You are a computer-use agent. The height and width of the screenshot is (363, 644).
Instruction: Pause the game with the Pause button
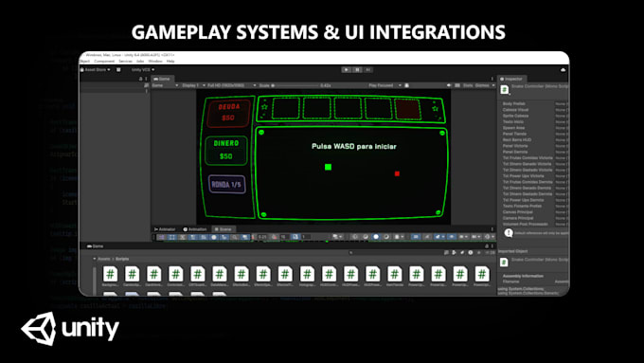[357, 70]
